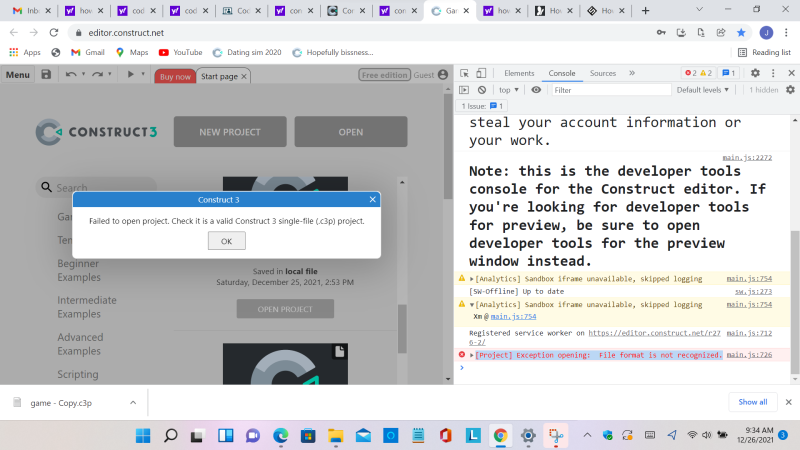Expand the Project Exception error message
Screen dimensions: 800x450
pyautogui.click(x=471, y=355)
